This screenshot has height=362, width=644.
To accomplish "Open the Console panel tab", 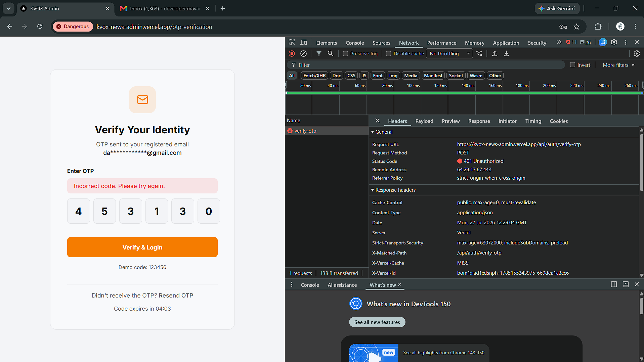I will pos(355,43).
